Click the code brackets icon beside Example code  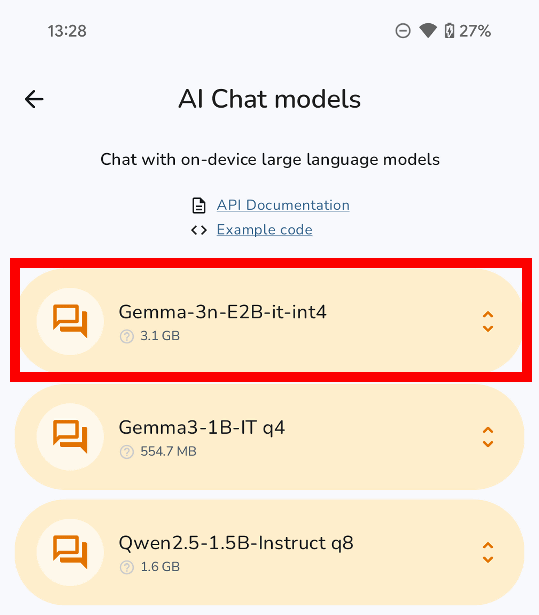199,230
